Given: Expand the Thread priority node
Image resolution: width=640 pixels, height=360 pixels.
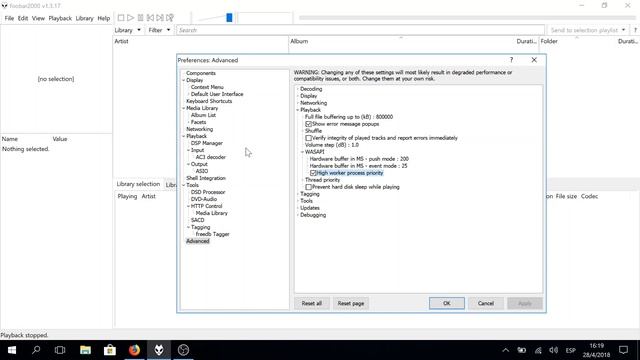Looking at the screenshot, I should [x=302, y=180].
